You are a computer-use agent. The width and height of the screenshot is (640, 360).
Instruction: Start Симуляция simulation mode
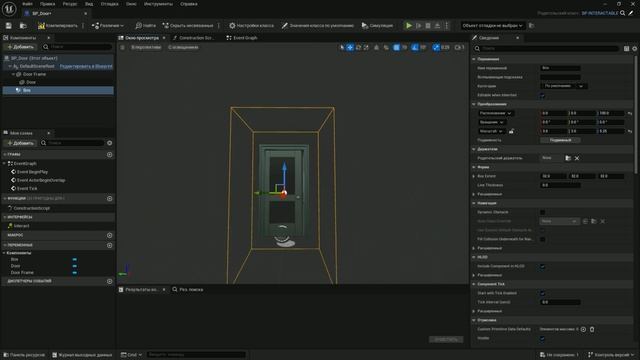pyautogui.click(x=377, y=25)
